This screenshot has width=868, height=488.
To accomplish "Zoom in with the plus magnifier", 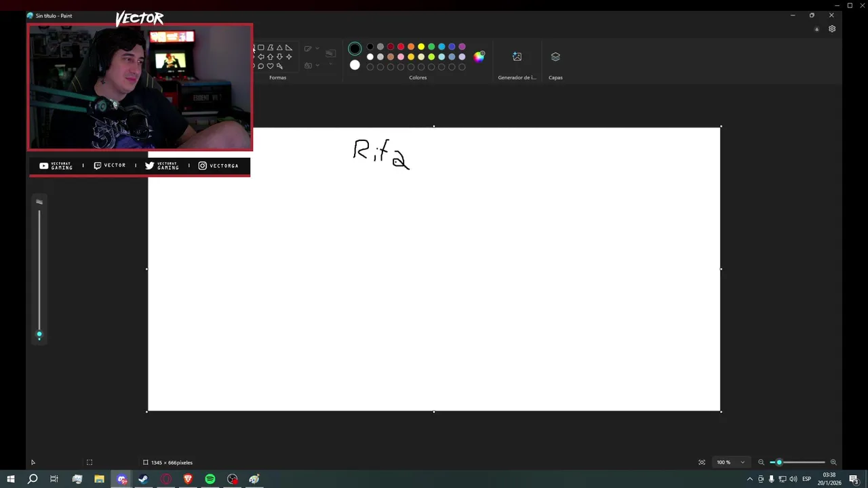I will click(x=833, y=462).
